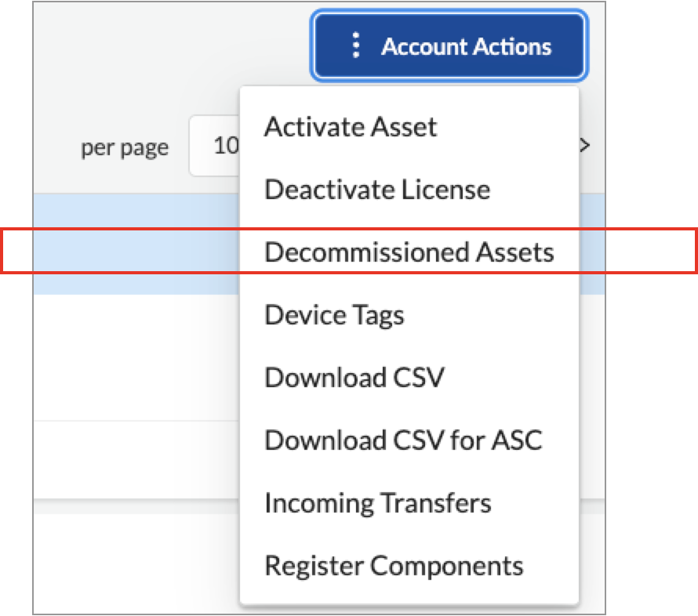Select Activate Asset from the menu

coord(350,127)
